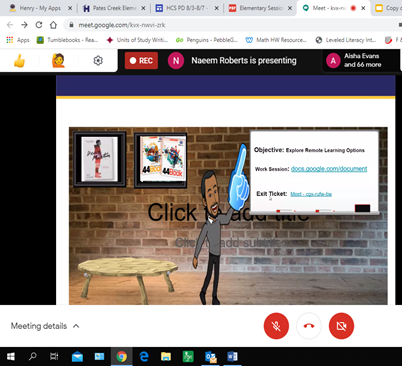Switch to the Pates Creek Elementary tab
402x366 pixels.
(x=113, y=8)
